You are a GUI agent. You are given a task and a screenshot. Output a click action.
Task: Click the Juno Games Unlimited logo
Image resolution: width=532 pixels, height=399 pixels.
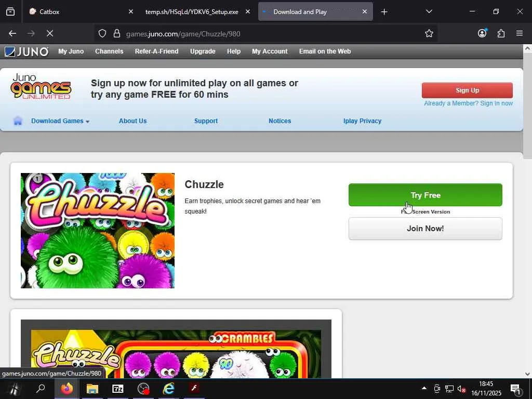[x=41, y=87]
